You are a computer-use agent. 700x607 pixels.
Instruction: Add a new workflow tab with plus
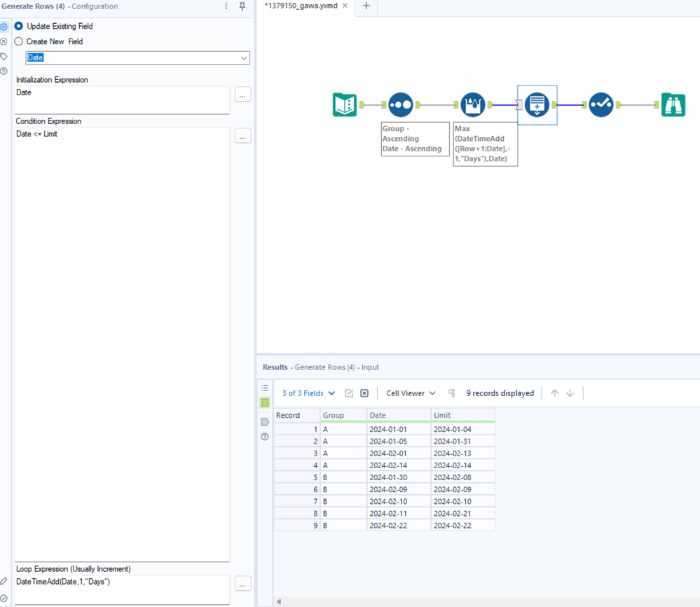[x=366, y=6]
